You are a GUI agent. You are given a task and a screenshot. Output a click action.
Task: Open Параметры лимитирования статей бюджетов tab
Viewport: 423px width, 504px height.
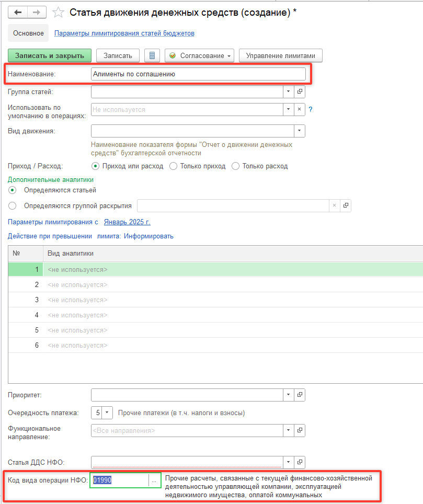pos(124,33)
